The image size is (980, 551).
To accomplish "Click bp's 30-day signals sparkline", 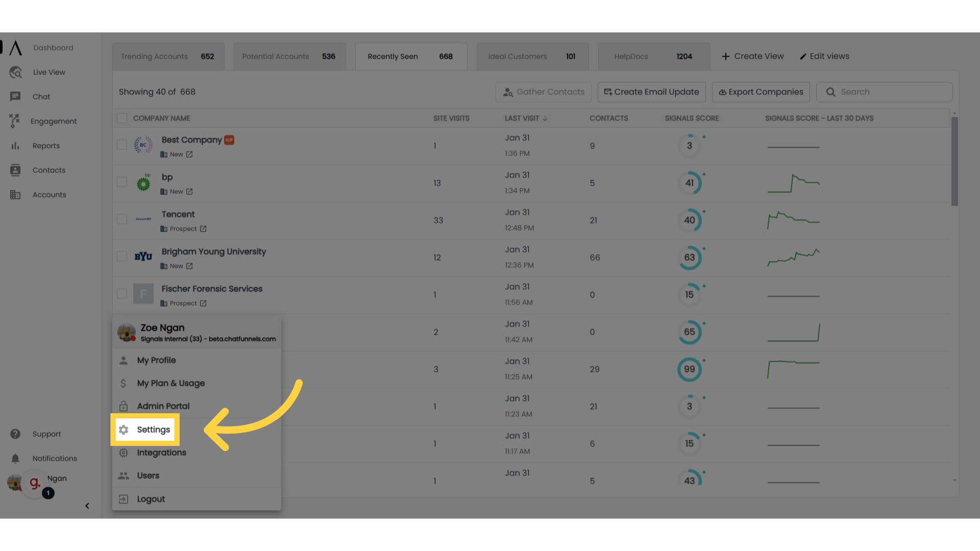I will pos(794,183).
